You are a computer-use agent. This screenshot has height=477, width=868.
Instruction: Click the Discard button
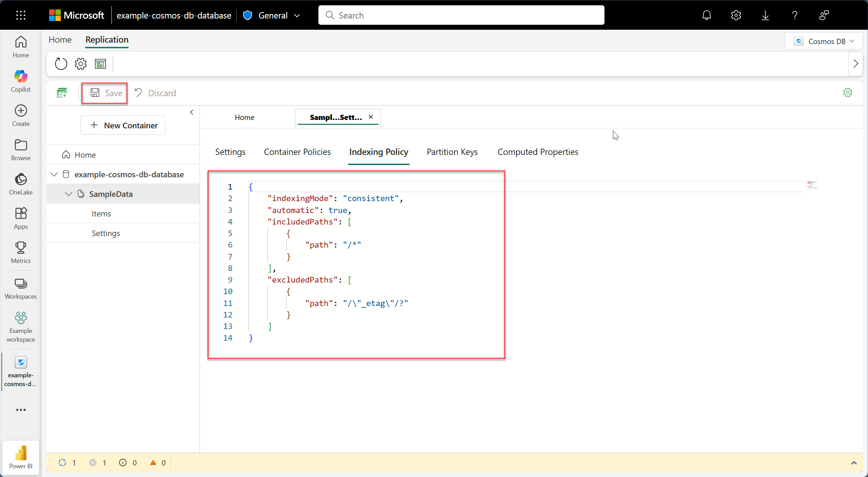click(155, 93)
